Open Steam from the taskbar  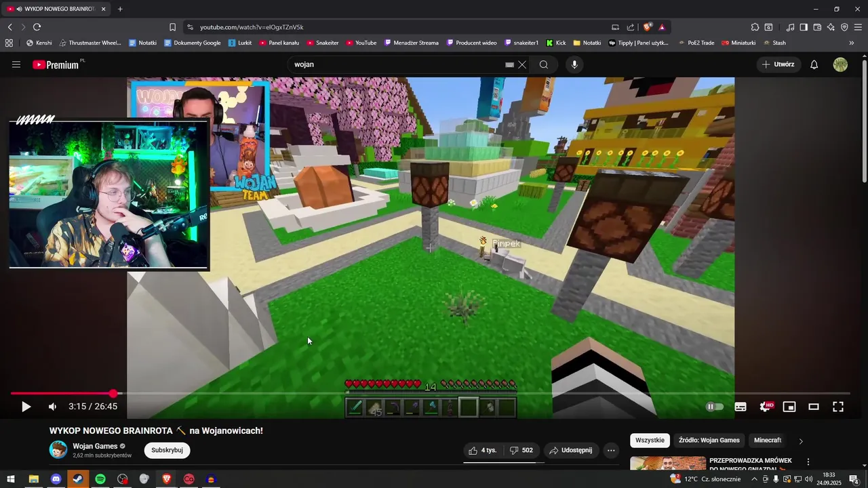point(78,479)
